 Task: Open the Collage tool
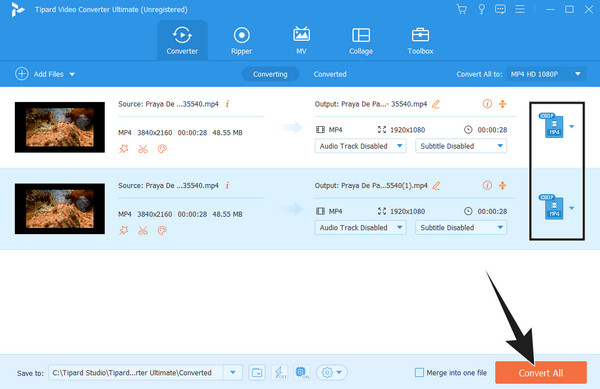click(360, 41)
